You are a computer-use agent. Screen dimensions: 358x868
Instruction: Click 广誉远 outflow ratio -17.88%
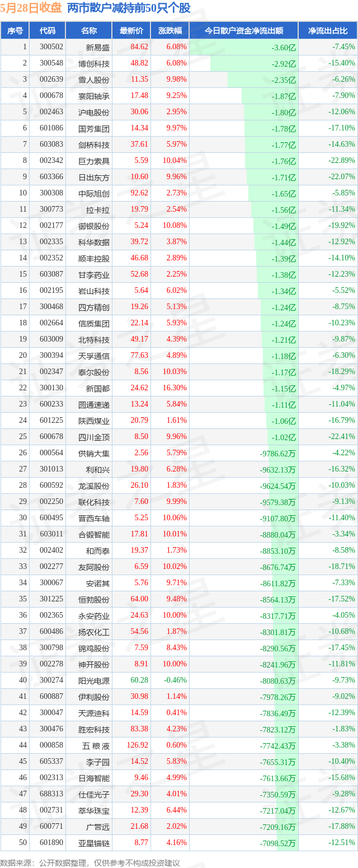(x=342, y=827)
